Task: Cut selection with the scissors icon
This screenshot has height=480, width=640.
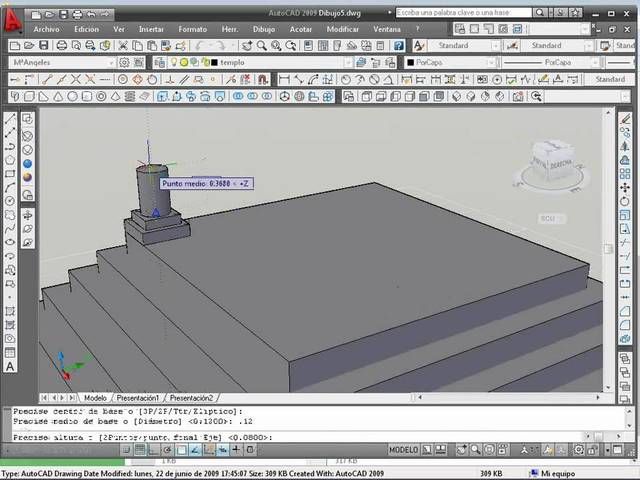Action: click(123, 46)
